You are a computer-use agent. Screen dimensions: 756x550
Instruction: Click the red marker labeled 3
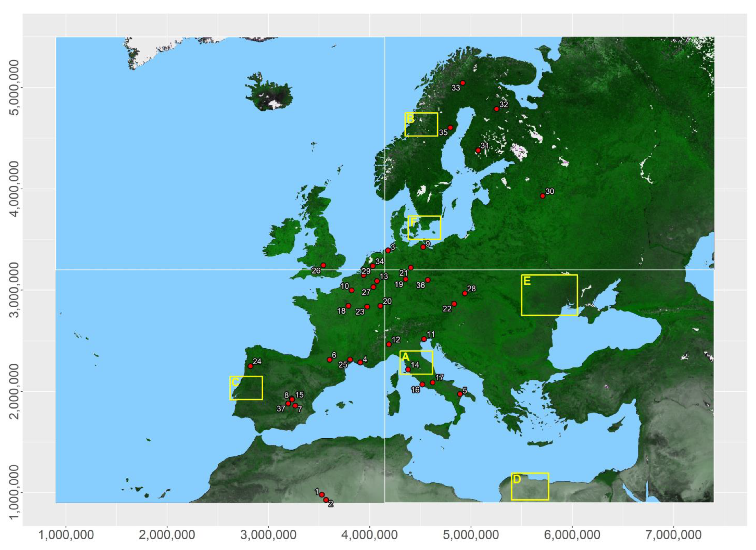point(388,250)
